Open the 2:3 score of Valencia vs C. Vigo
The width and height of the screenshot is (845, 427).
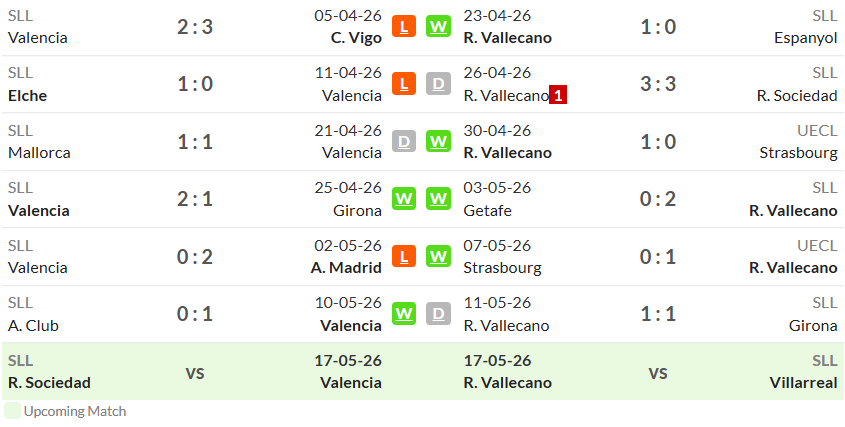(x=195, y=26)
